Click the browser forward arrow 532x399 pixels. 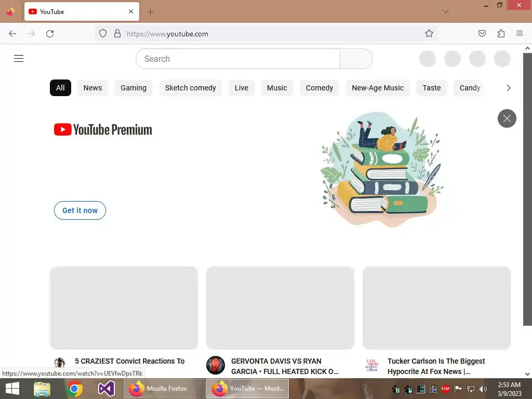click(31, 34)
